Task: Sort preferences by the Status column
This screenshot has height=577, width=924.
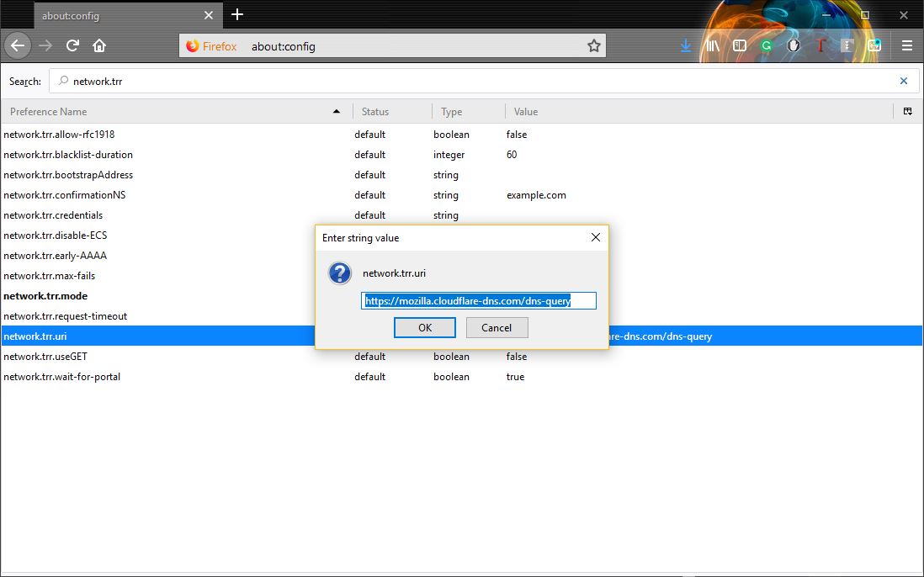Action: (391, 111)
